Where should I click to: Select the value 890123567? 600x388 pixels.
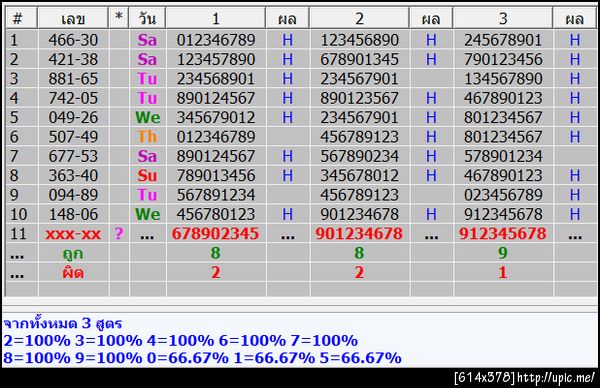click(x=359, y=98)
